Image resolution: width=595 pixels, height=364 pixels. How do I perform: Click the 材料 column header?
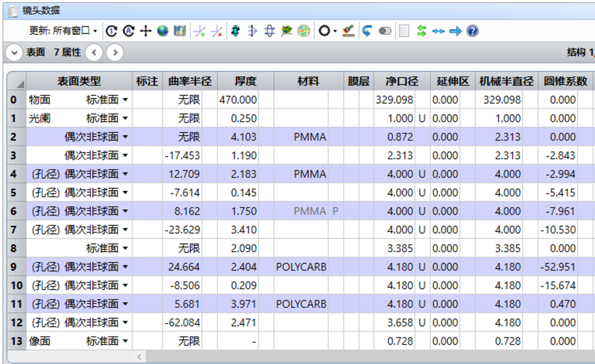[x=309, y=81]
